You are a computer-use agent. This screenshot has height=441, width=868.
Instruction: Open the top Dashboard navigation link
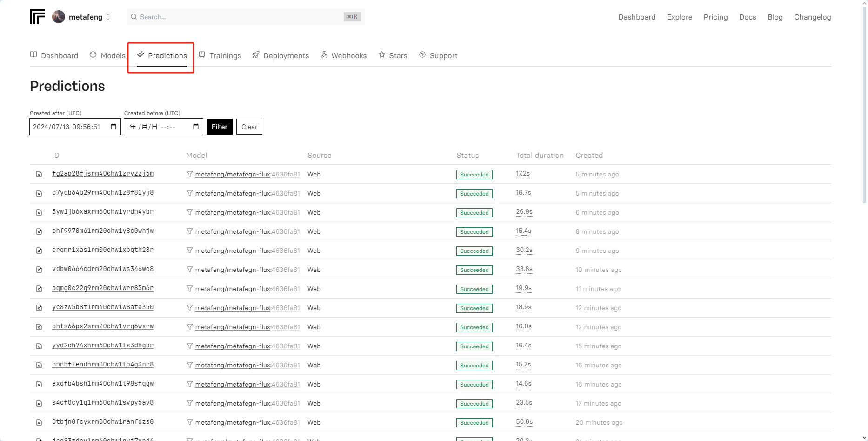637,17
